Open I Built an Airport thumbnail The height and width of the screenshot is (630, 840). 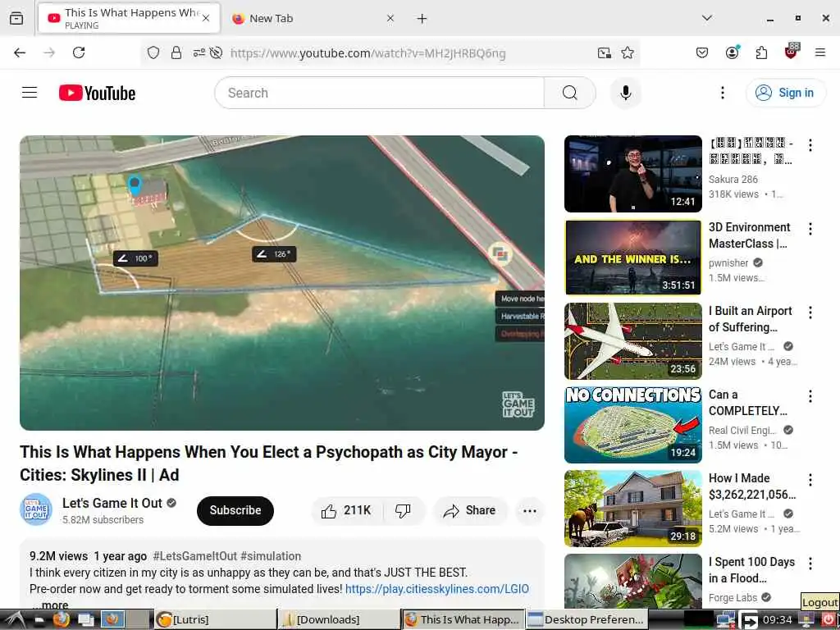click(632, 340)
